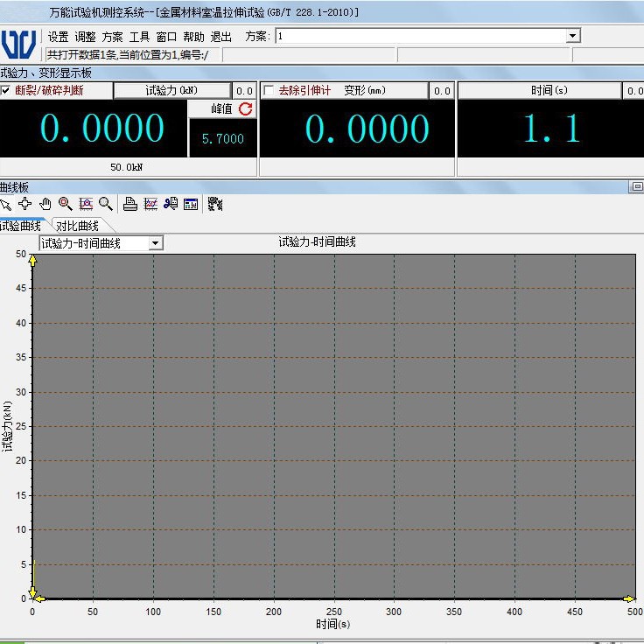Screen dimensions: 644x644
Task: Click the 250 tick on time axis
Action: pos(334,612)
